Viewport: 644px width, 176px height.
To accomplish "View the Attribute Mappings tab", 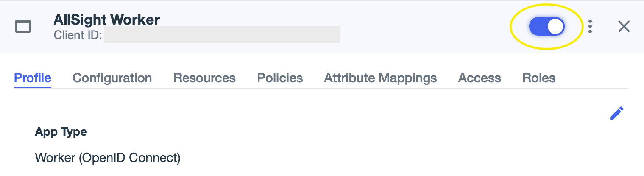I will click(380, 78).
